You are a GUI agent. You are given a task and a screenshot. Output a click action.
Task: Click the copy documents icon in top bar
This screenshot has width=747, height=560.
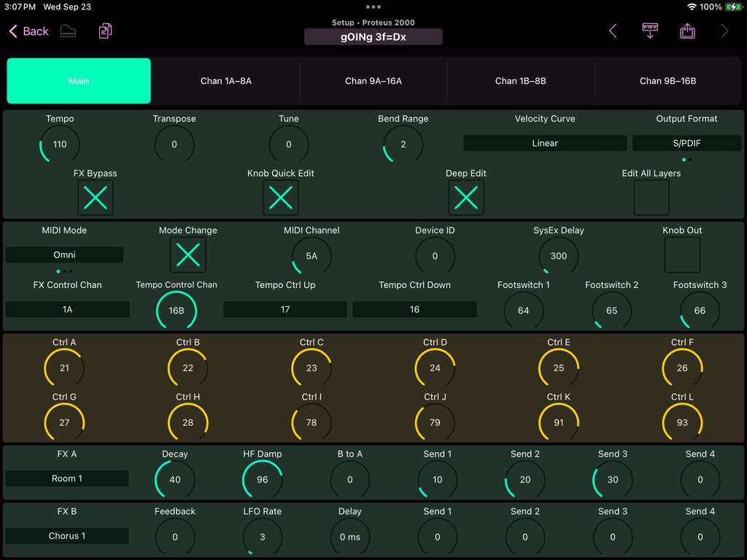(105, 31)
